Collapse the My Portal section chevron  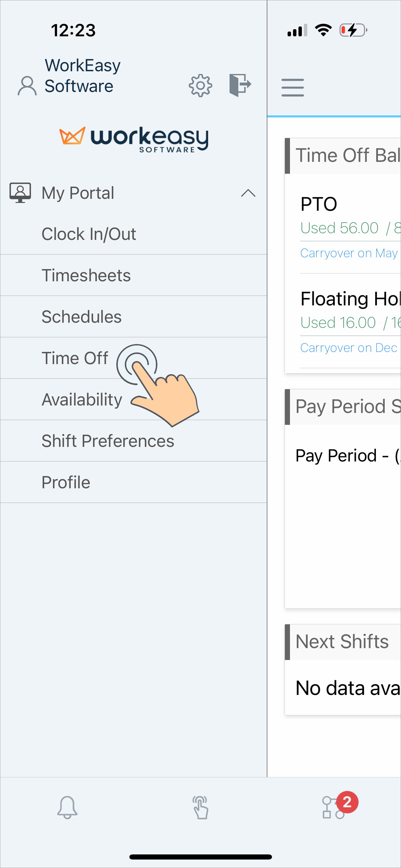(x=248, y=193)
